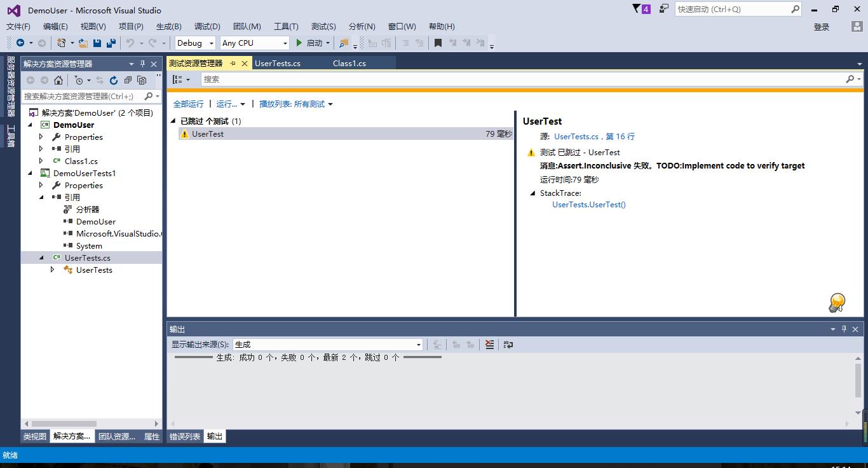Screen dimensions: 868x468
Task: Open the 工具箱 side tab
Action: pyautogui.click(x=11, y=136)
